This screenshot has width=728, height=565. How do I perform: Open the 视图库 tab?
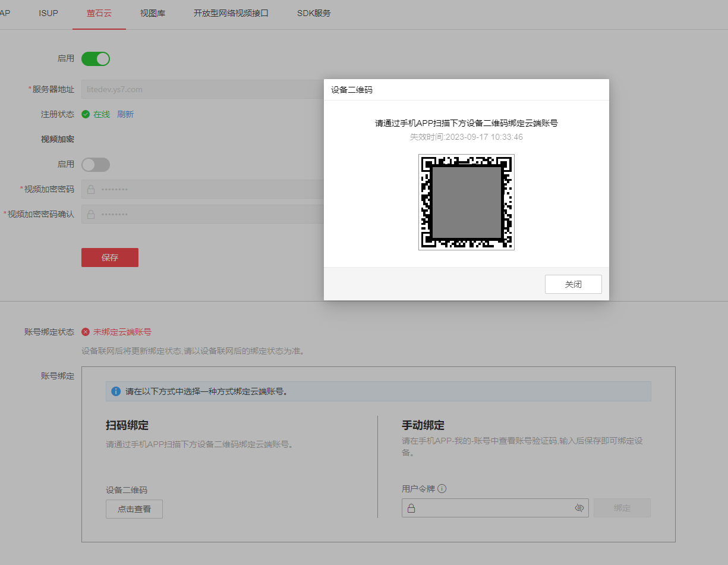(153, 13)
